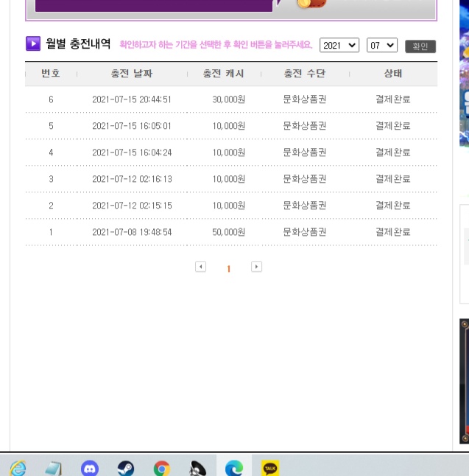Click row number 4 in 번호 column
This screenshot has height=476, width=469.
click(51, 152)
